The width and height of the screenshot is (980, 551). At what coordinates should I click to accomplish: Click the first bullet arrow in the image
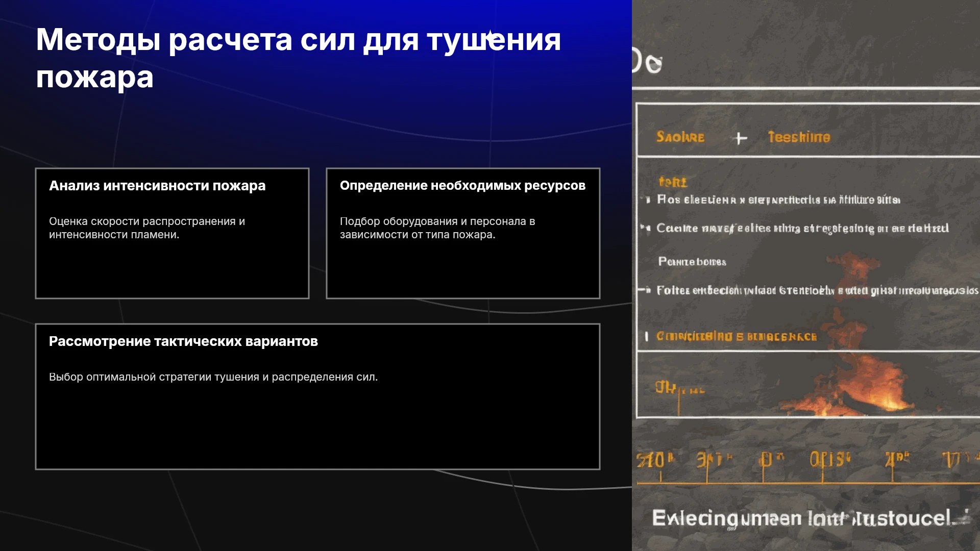[647, 199]
